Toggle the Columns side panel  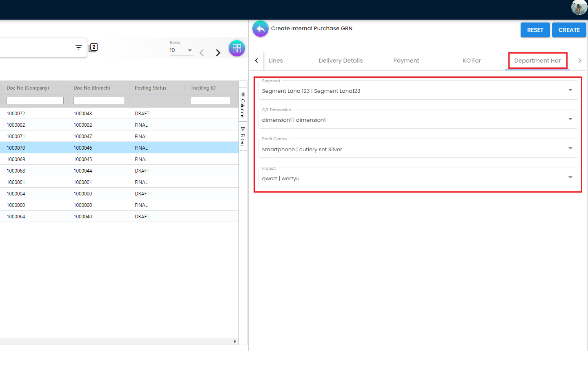(243, 105)
